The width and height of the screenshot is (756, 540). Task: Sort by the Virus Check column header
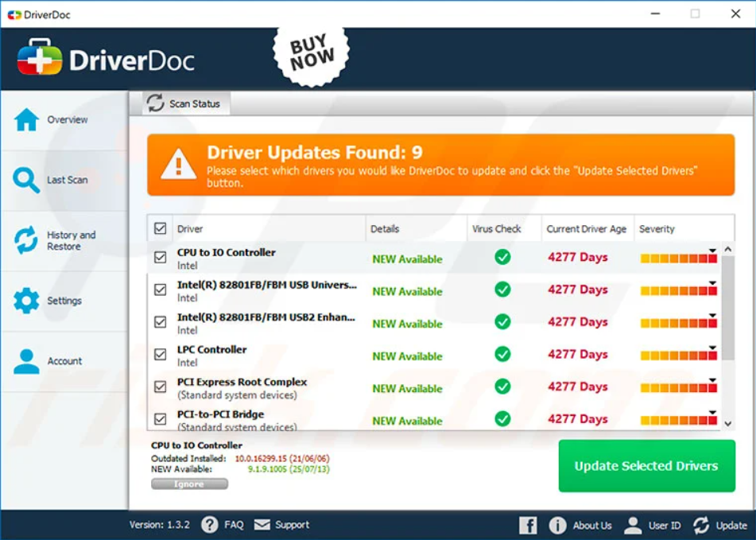point(504,228)
